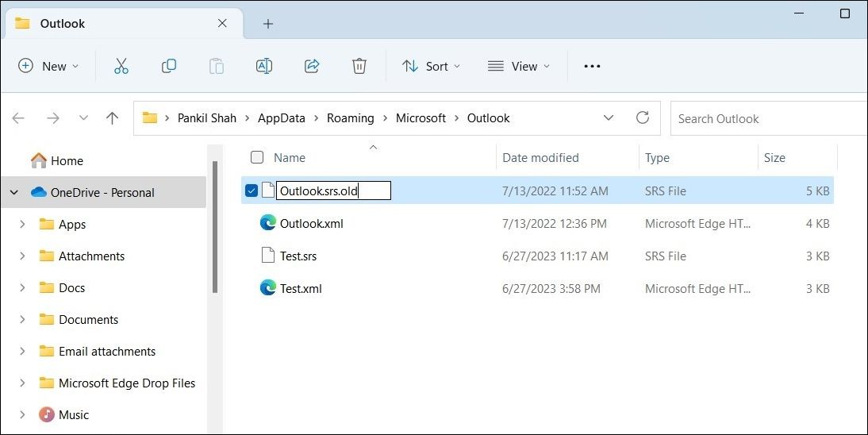This screenshot has width=868, height=435.
Task: Click the folder icon in address bar
Action: pyautogui.click(x=149, y=117)
